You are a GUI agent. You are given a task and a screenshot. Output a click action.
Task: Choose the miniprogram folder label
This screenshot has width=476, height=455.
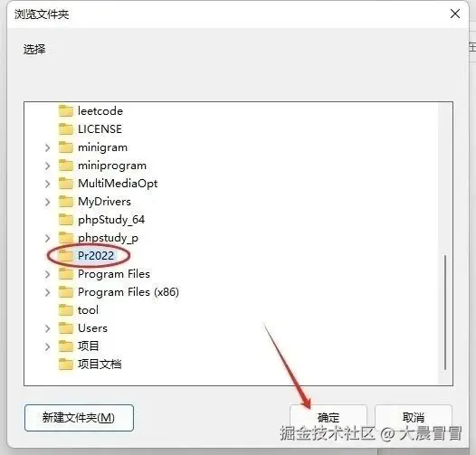click(112, 166)
